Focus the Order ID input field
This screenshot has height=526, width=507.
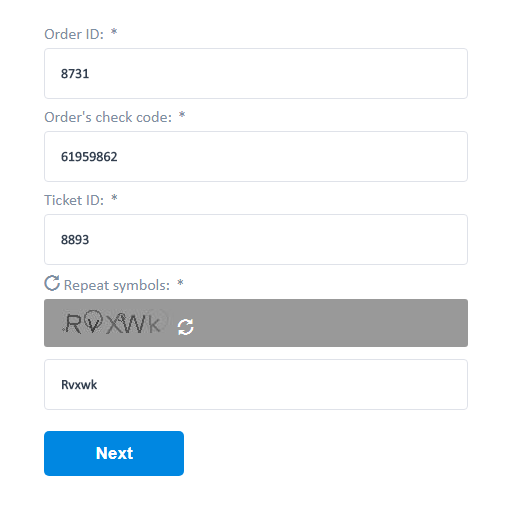point(256,73)
